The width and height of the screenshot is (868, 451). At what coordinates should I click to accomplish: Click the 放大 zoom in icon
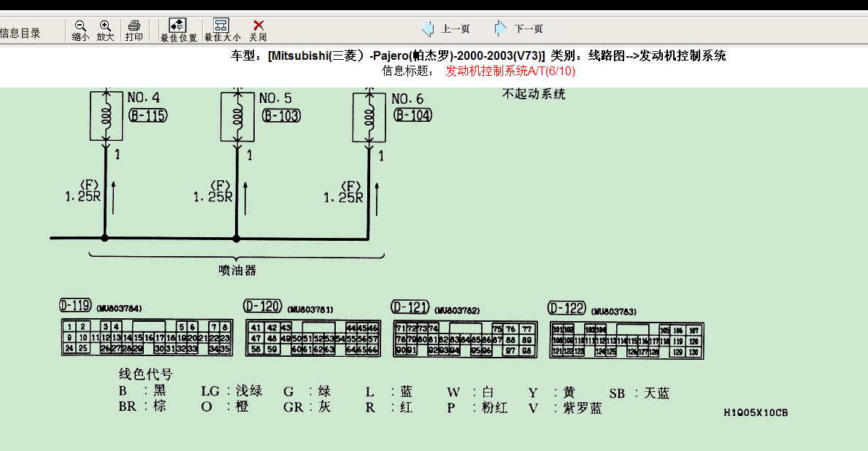[x=105, y=31]
